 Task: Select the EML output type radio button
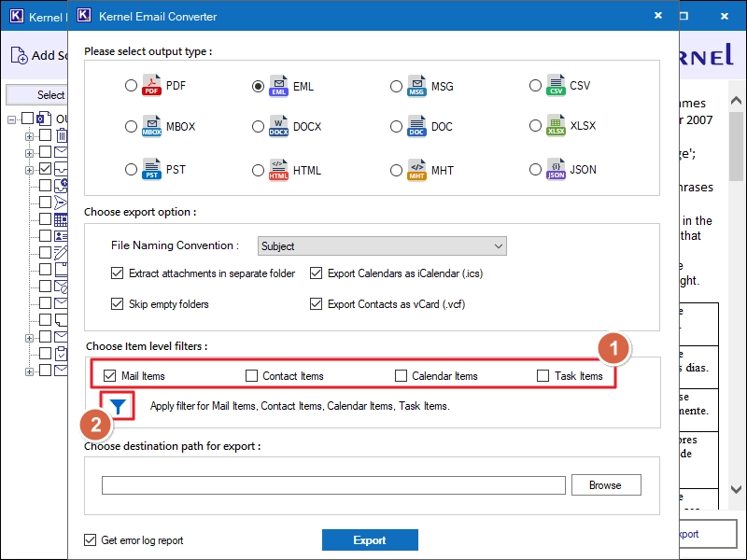tap(258, 86)
